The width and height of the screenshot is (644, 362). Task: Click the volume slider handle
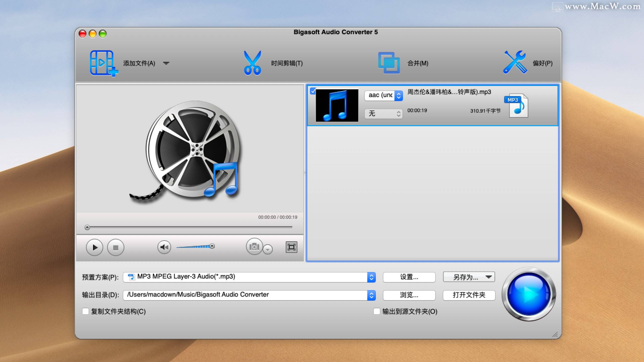(x=212, y=246)
